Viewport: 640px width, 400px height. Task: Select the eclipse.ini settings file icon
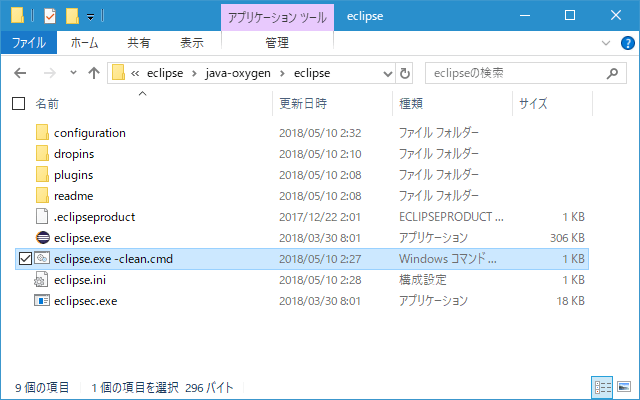click(x=41, y=280)
